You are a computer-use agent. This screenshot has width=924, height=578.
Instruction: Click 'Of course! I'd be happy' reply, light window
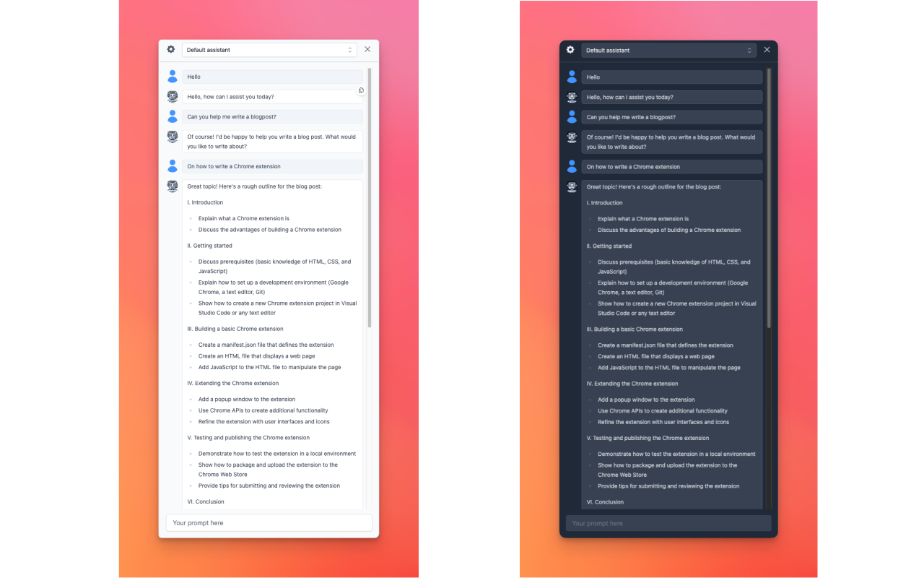(272, 142)
